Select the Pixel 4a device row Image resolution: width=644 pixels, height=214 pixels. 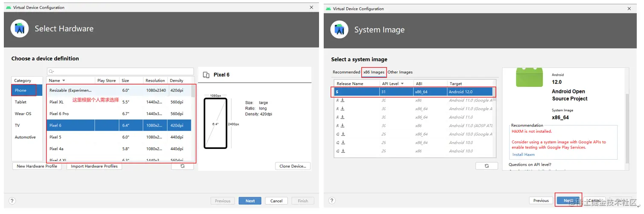click(119, 149)
